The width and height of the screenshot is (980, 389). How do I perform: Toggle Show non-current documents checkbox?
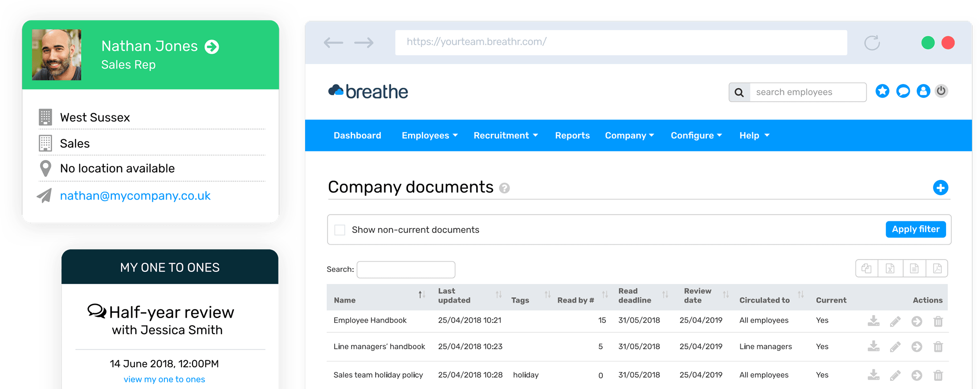[x=340, y=230]
